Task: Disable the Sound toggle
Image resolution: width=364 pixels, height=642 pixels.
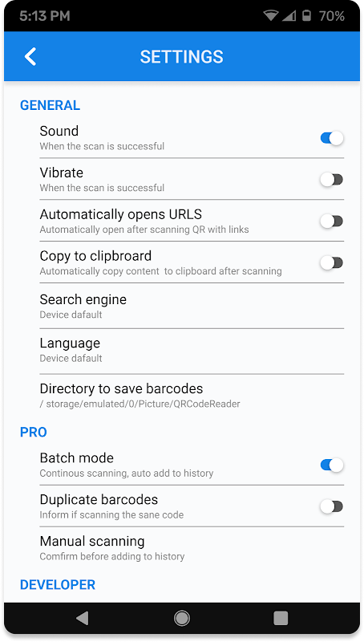Action: 332,138
